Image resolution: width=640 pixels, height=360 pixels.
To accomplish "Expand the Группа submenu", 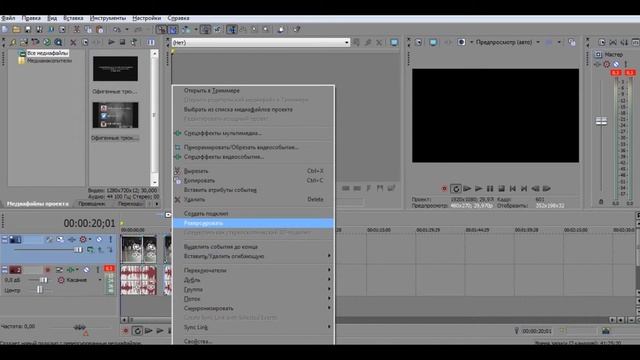I will point(253,289).
